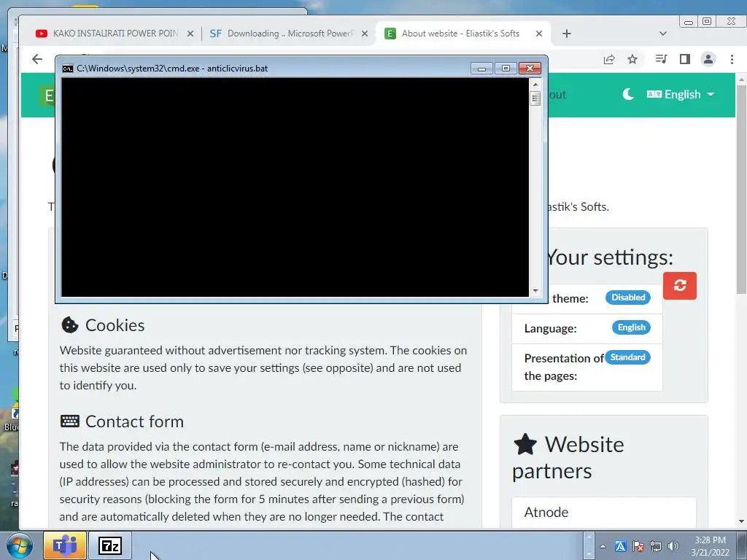Reset settings with the red refresh button

click(680, 286)
